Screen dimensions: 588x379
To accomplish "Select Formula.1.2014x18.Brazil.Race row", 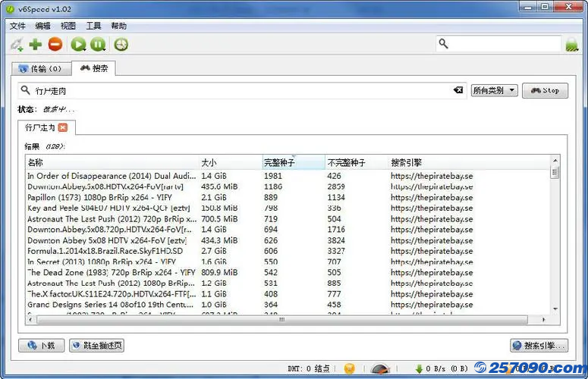I will pos(288,251).
